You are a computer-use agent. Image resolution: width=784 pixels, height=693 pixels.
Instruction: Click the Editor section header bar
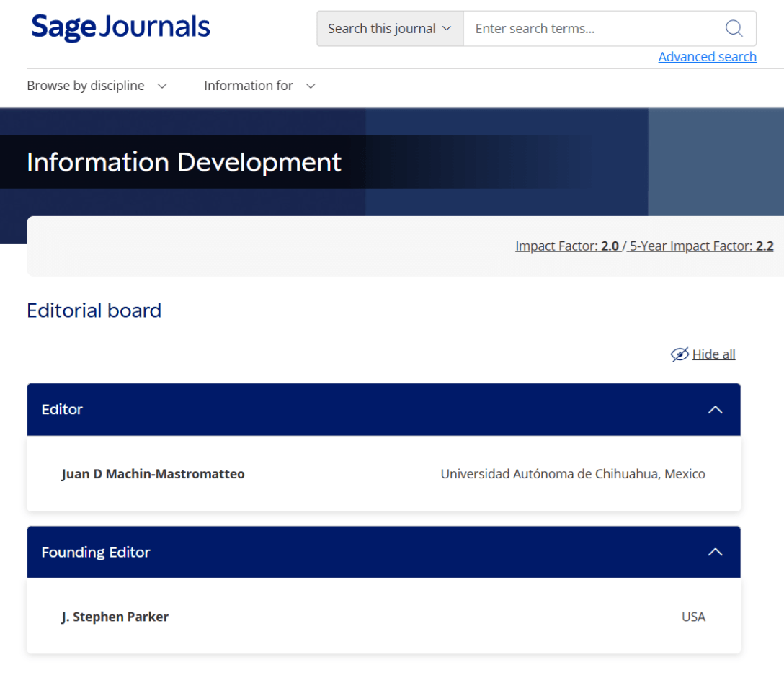360,409
